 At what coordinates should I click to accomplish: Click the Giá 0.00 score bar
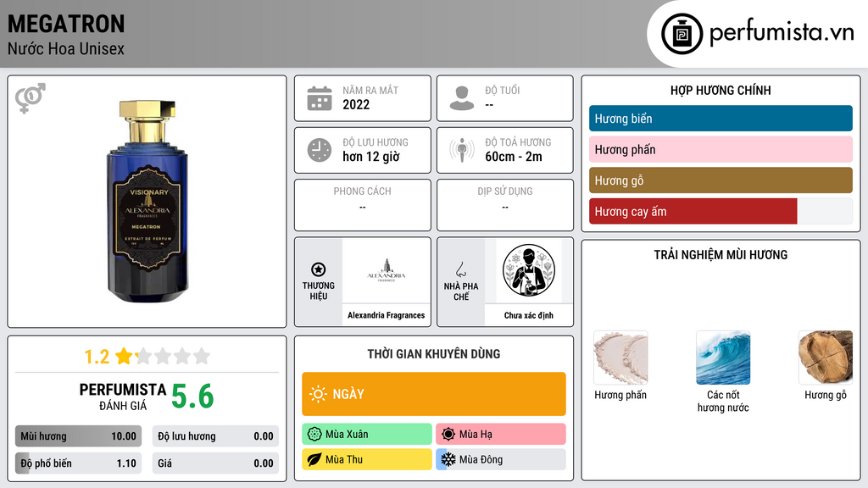(x=215, y=463)
